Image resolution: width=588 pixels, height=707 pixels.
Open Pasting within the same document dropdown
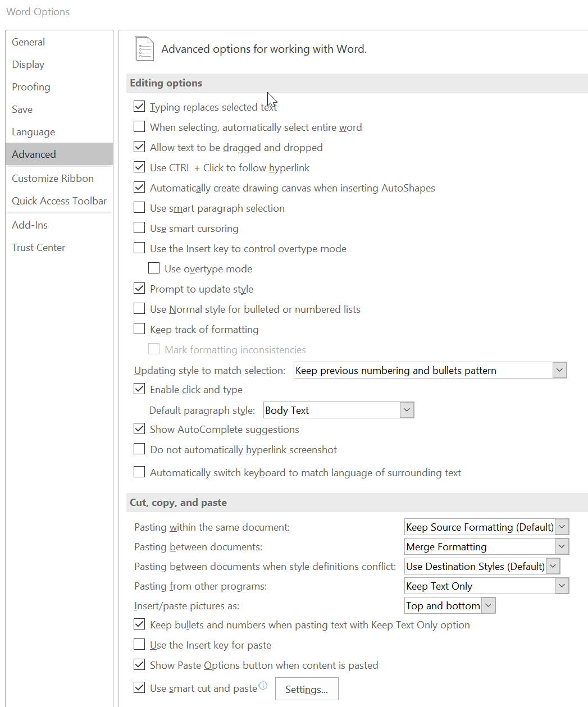[562, 527]
